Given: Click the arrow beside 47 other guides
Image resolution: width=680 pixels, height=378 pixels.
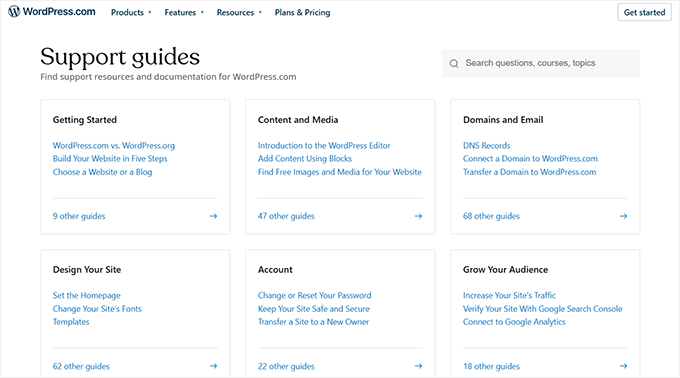Looking at the screenshot, I should tap(418, 216).
